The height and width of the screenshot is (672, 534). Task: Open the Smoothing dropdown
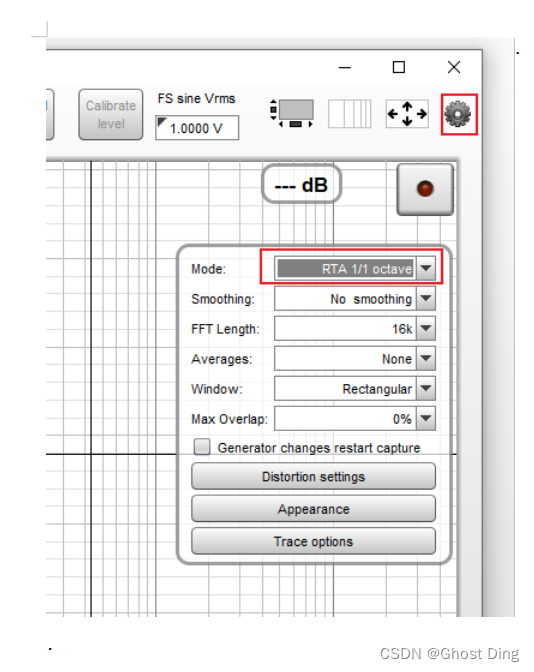(x=355, y=299)
